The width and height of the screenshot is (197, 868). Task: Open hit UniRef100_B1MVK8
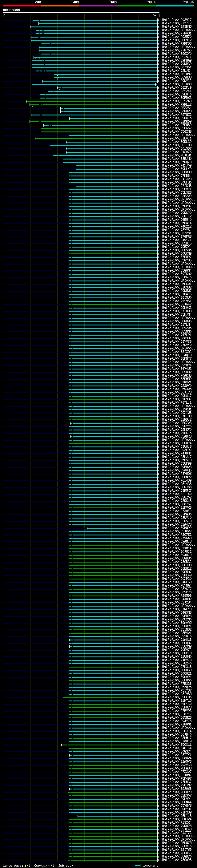click(x=177, y=508)
